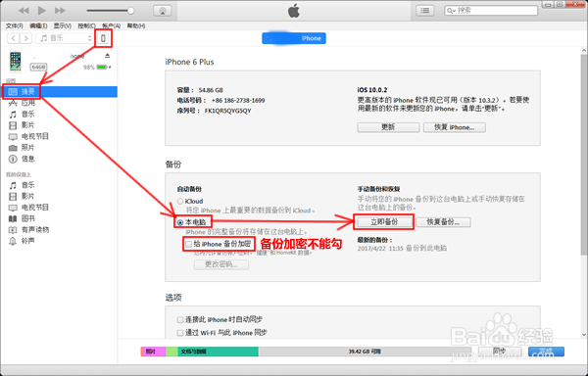Open the list view icon near search
This screenshot has width=588, height=376.
click(x=425, y=11)
